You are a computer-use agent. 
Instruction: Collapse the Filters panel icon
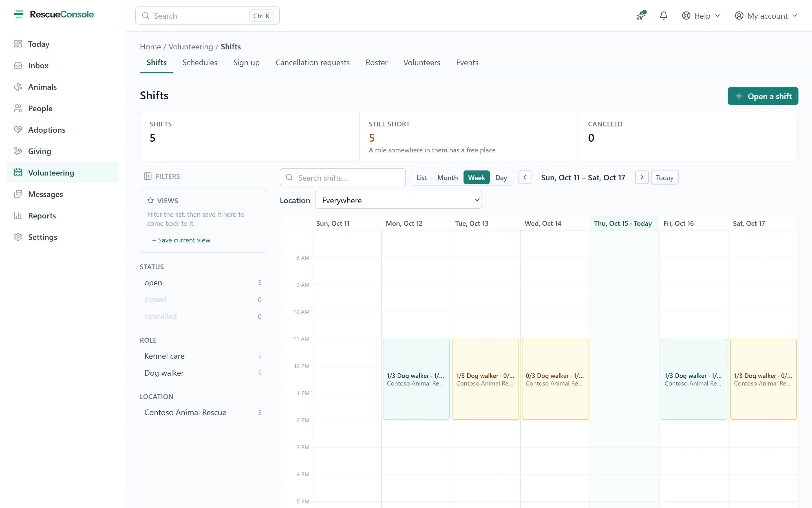pos(148,176)
